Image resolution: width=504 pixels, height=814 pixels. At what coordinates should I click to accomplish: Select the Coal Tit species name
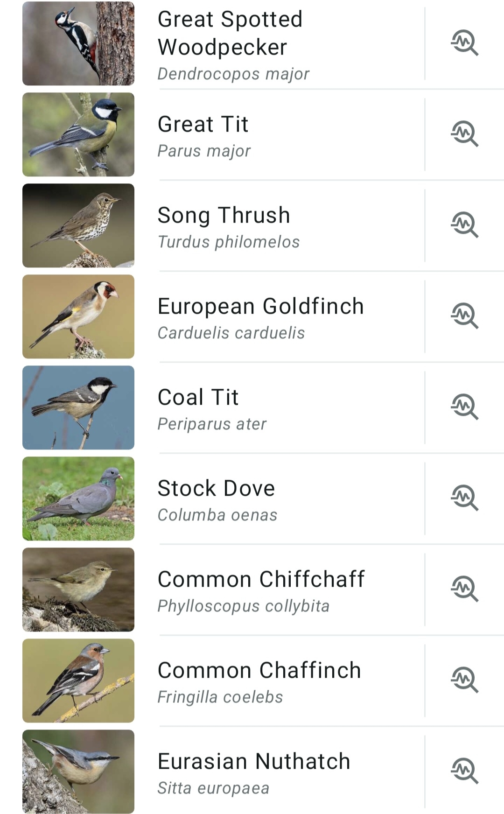tap(198, 397)
